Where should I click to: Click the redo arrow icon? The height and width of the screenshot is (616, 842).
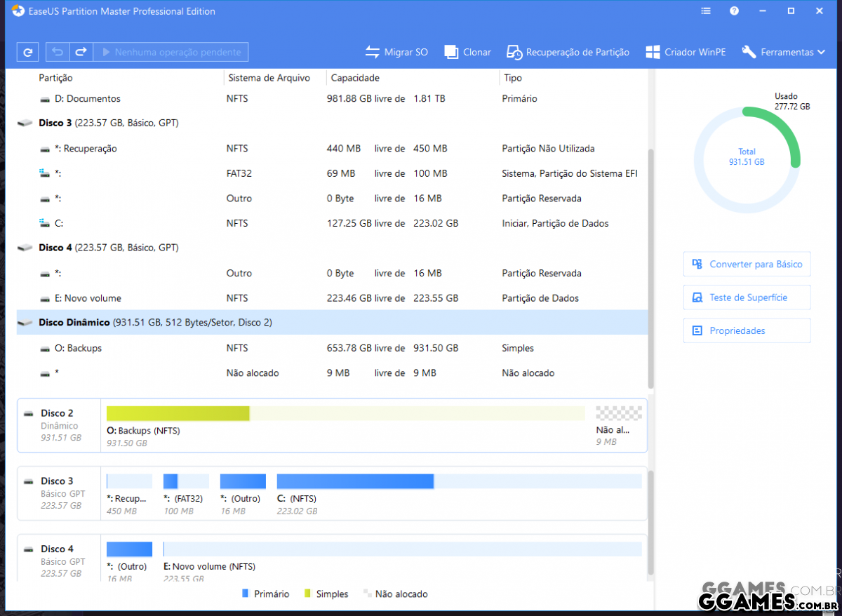81,52
